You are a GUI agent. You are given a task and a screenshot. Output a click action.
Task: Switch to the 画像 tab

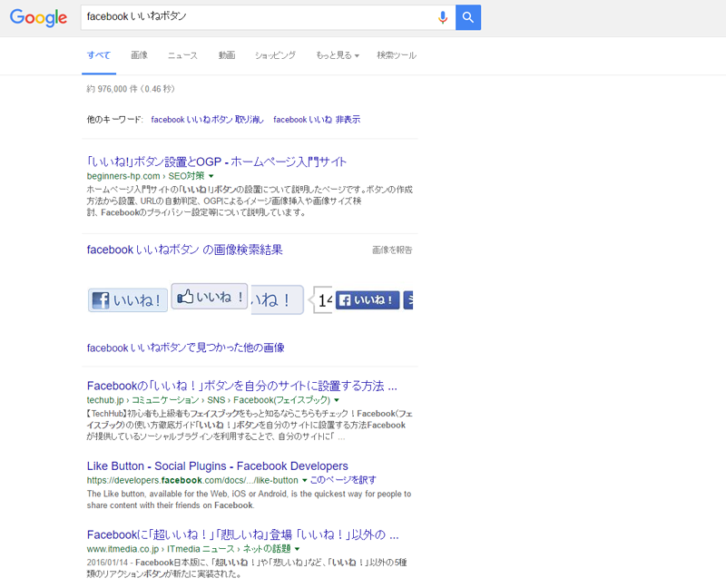pos(139,55)
